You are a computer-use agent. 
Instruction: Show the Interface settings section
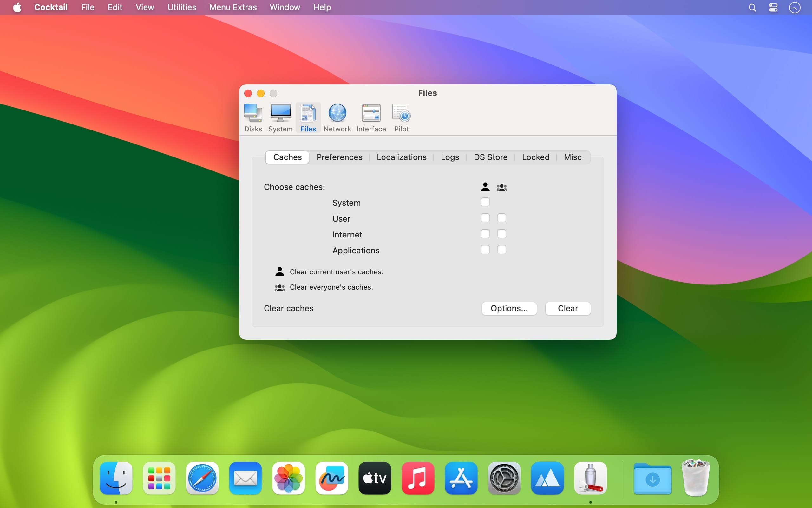371,118
